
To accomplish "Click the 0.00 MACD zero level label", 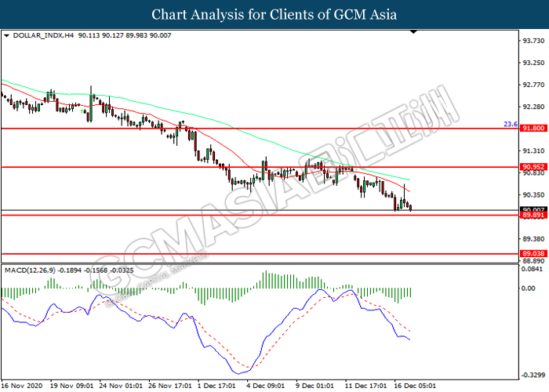I will (529, 288).
